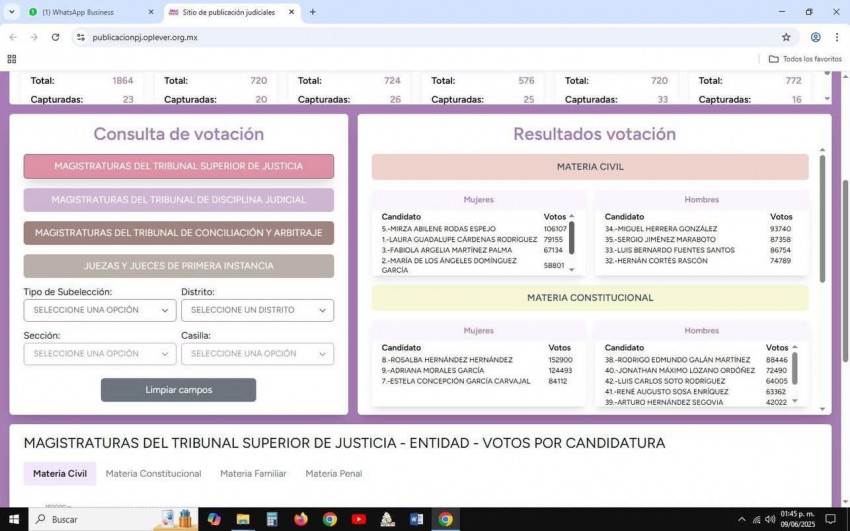The width and height of the screenshot is (850, 531).
Task: Open the Chrome three-dot menu
Action: tap(837, 37)
